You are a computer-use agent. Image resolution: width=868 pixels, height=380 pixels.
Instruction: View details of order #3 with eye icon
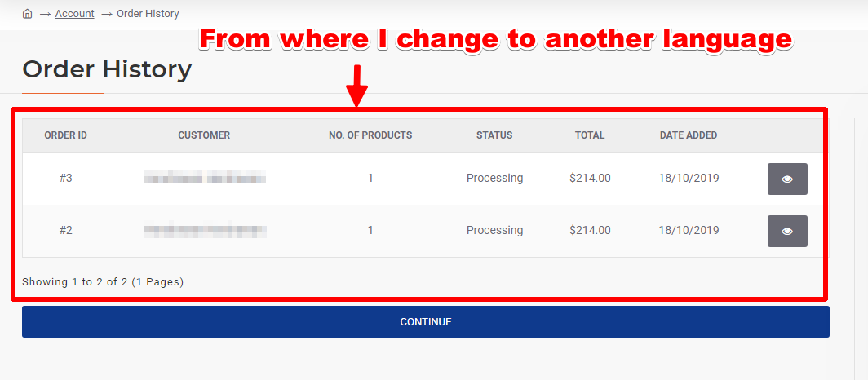787,179
